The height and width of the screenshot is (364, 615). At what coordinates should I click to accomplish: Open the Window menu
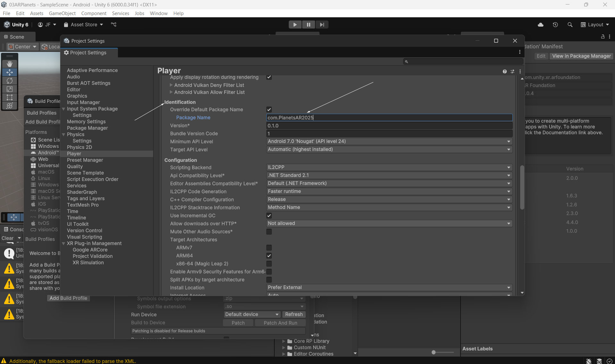pos(158,13)
